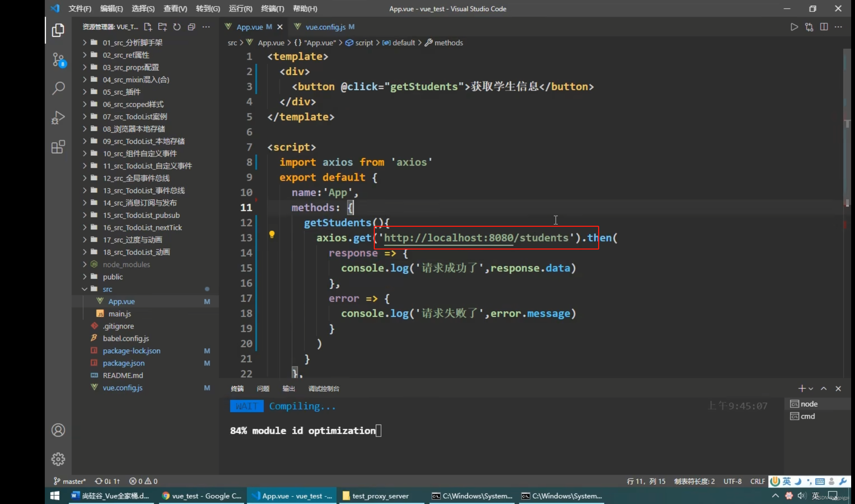The image size is (855, 504).
Task: Split the editor to the right
Action: pos(824,27)
